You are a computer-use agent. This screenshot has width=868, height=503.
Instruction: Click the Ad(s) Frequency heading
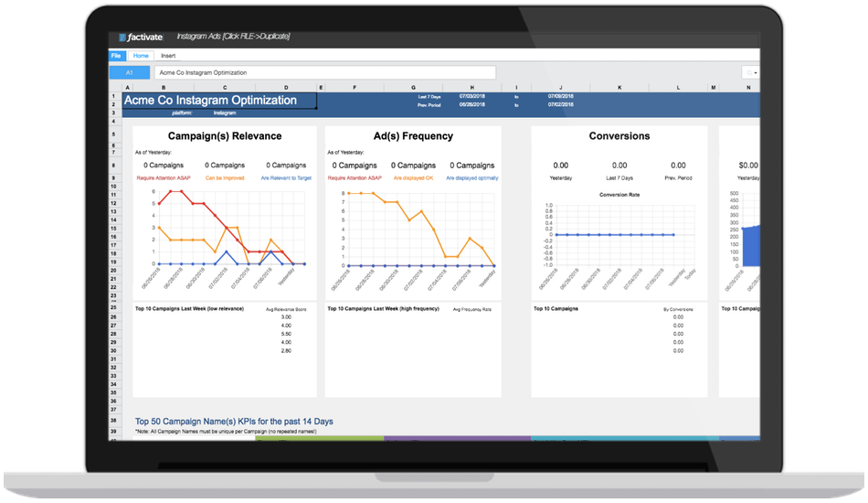(x=413, y=136)
